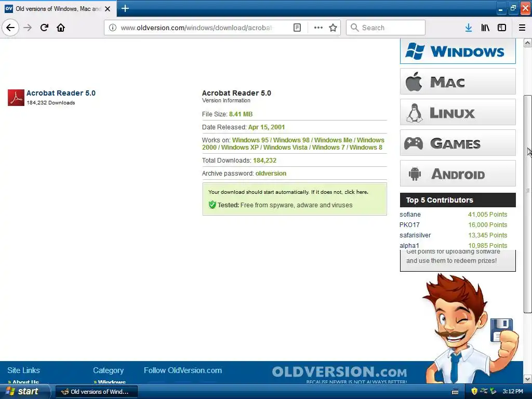
Task: Select the Games category button
Action: click(458, 143)
